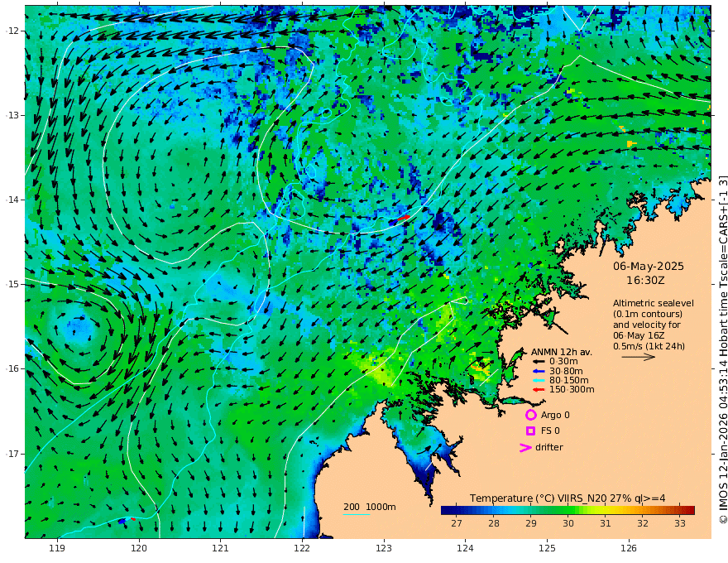This screenshot has height=563, width=728.
Task: Click the 124 longitude axis label
Action: click(465, 549)
